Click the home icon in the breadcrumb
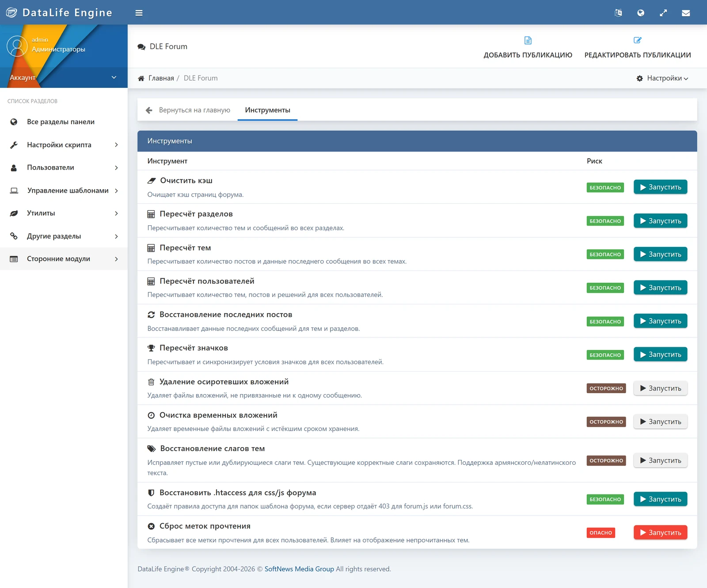 141,78
